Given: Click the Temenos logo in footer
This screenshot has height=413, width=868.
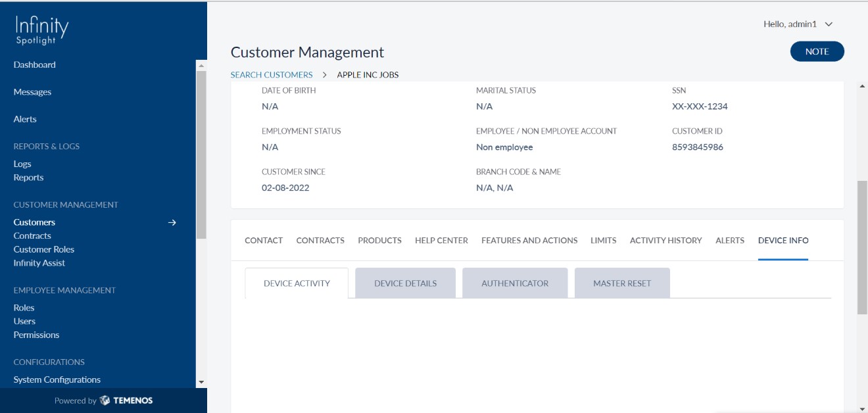Looking at the screenshot, I should coord(126,401).
